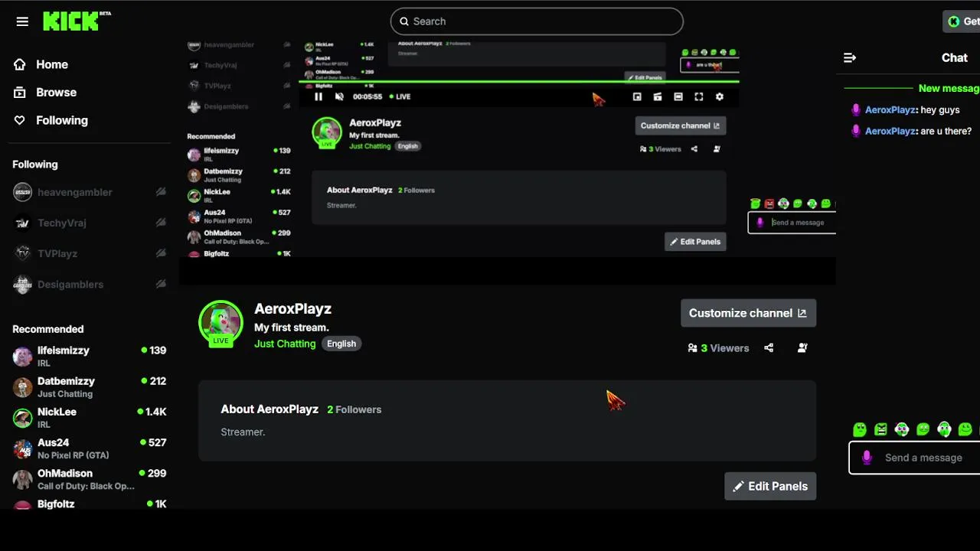Open Bigfoltz recommended channel
This screenshot has height=551, width=980.
click(x=90, y=504)
